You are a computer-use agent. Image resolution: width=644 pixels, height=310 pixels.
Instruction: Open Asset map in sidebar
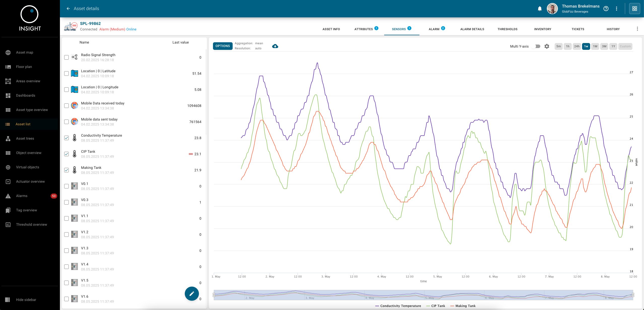click(x=25, y=52)
